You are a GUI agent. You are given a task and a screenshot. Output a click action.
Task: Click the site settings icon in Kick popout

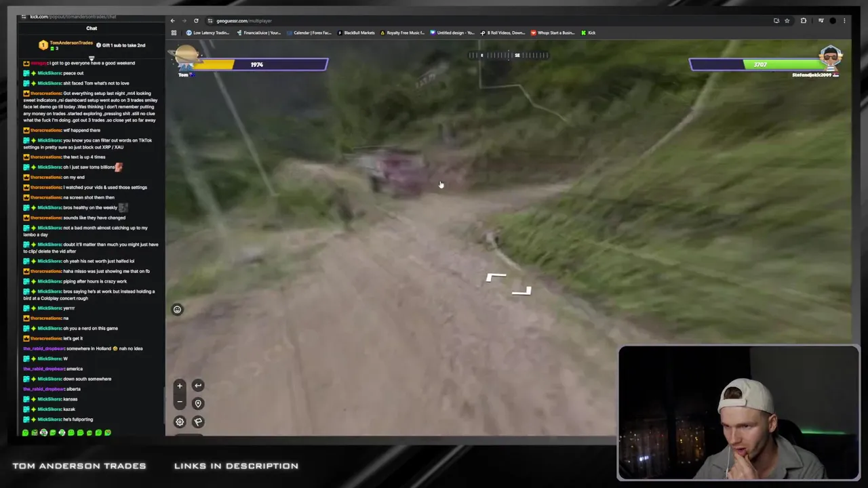point(24,16)
